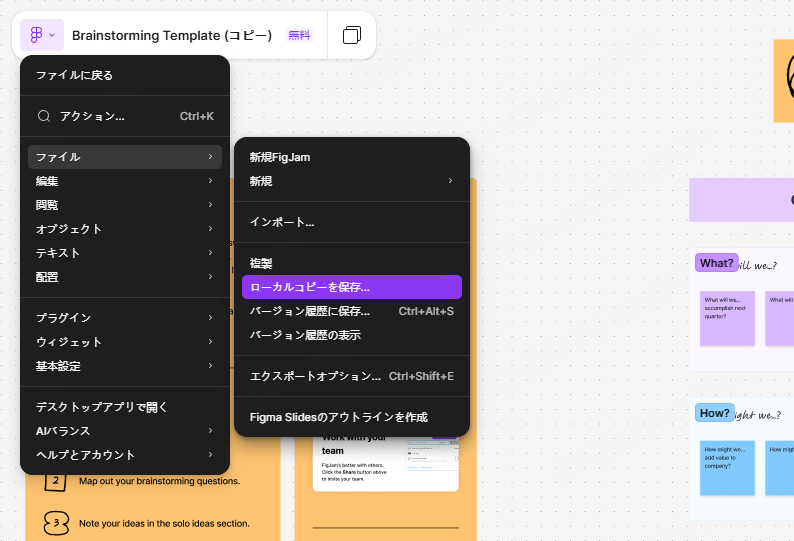Click the share dialog thumbnail in team card
The image size is (794, 541).
click(x=433, y=454)
